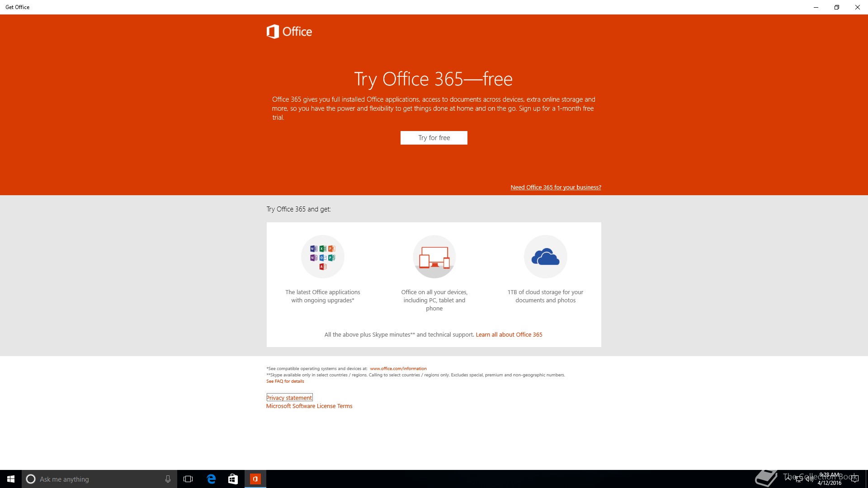868x488 pixels.
Task: Open the Windows Start menu
Action: [11, 479]
